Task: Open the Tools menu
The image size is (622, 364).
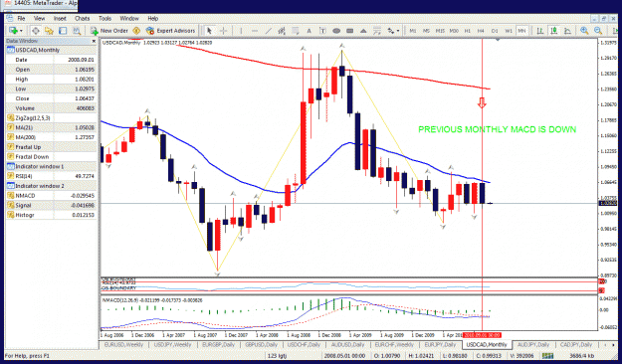Action: [x=104, y=18]
